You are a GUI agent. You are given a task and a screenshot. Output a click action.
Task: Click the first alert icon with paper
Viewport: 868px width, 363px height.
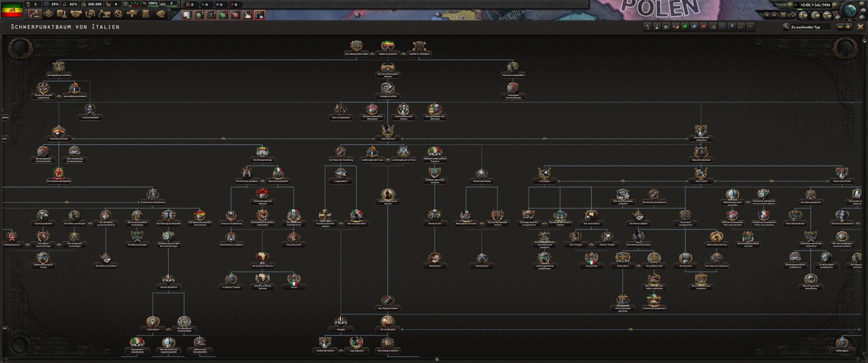coord(187,15)
